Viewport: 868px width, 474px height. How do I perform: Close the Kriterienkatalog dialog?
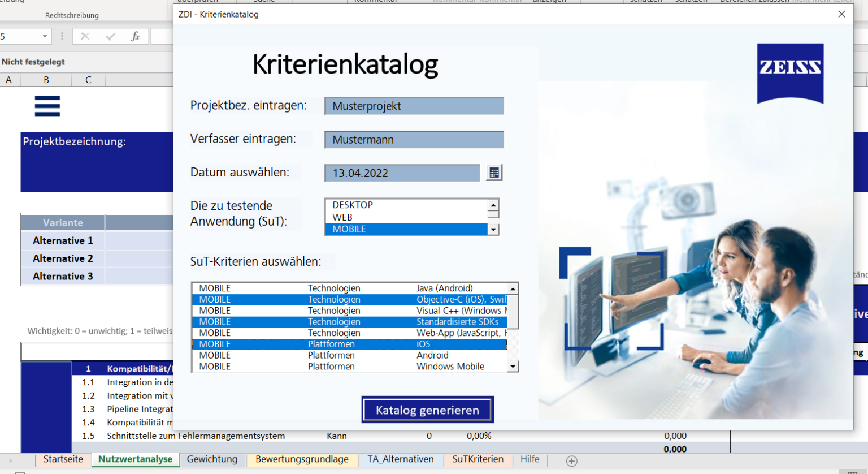[x=841, y=14]
